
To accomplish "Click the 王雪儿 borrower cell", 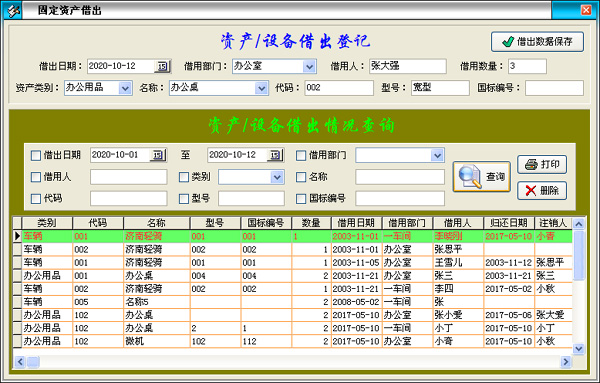I will tap(458, 262).
